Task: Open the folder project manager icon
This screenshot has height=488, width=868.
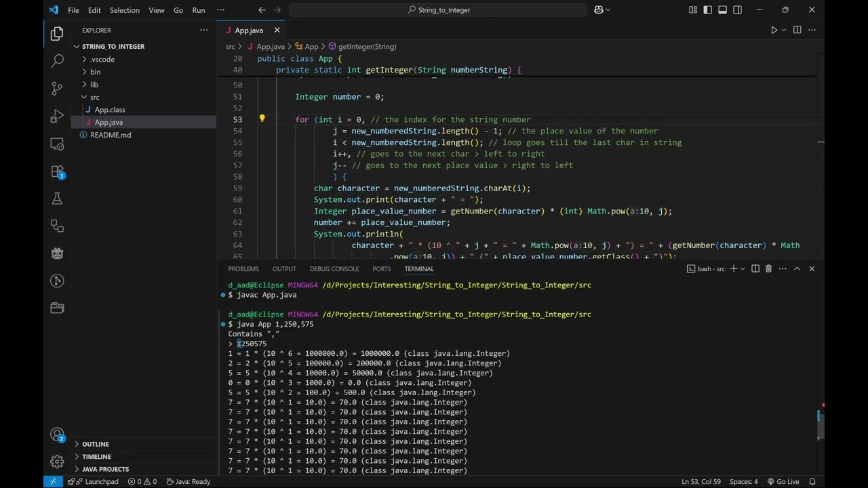Action: coord(57,308)
